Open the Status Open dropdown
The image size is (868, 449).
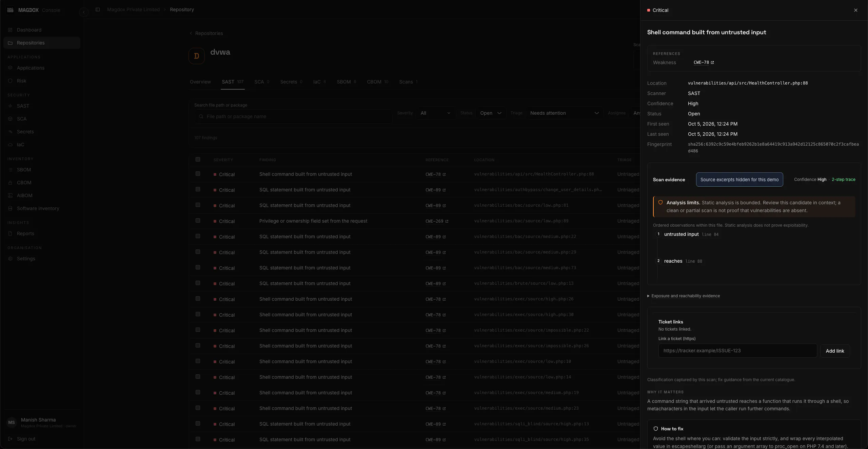pyautogui.click(x=491, y=113)
